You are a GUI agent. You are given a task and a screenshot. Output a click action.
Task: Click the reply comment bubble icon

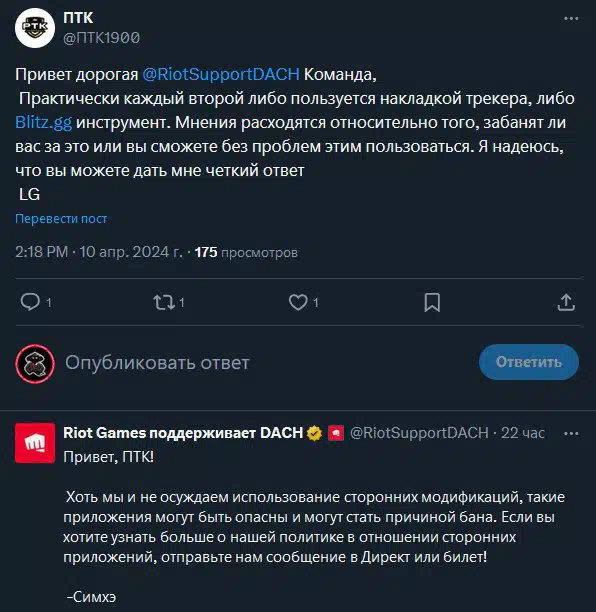tap(30, 302)
